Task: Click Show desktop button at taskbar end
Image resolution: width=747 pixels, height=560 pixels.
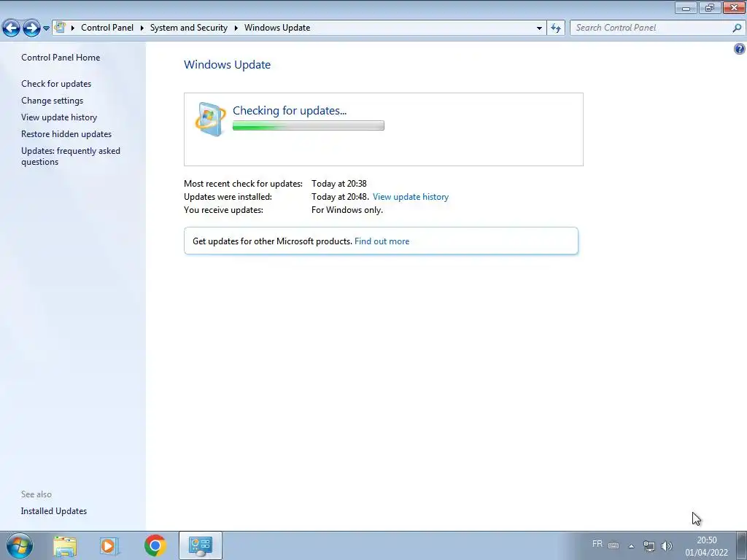Action: pos(742,545)
